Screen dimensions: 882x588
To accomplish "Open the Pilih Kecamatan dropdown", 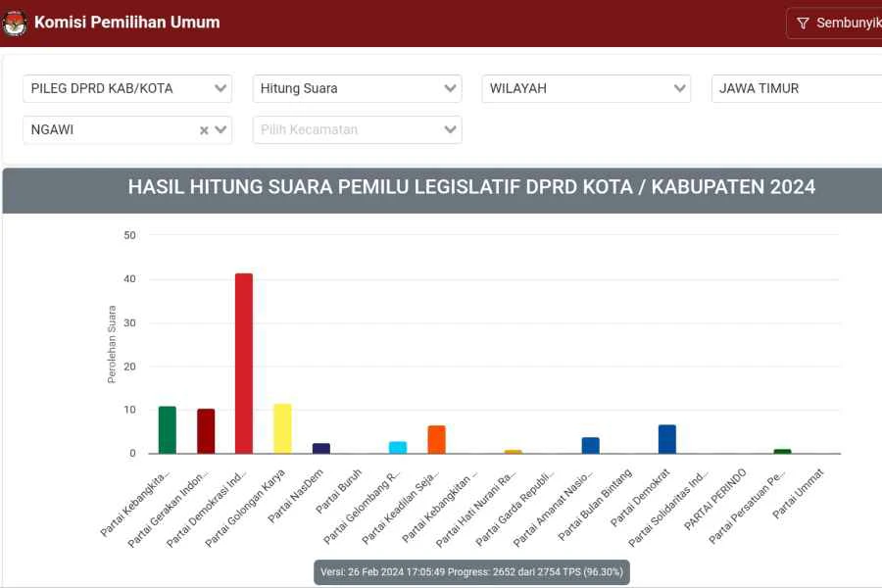I will click(x=357, y=130).
